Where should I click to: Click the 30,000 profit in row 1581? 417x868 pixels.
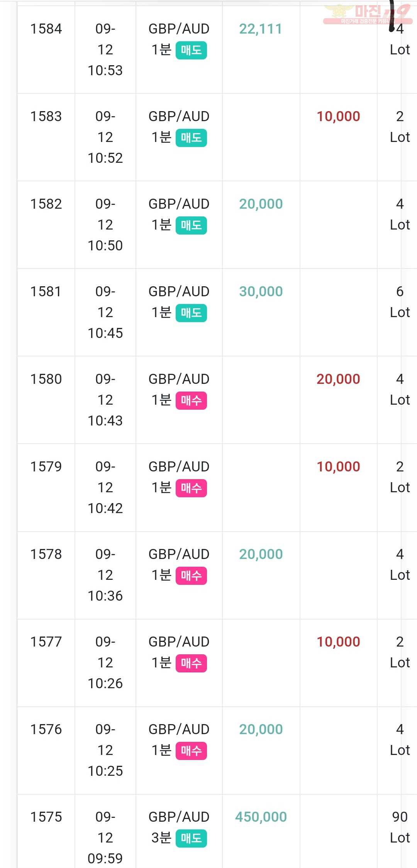pos(261,292)
